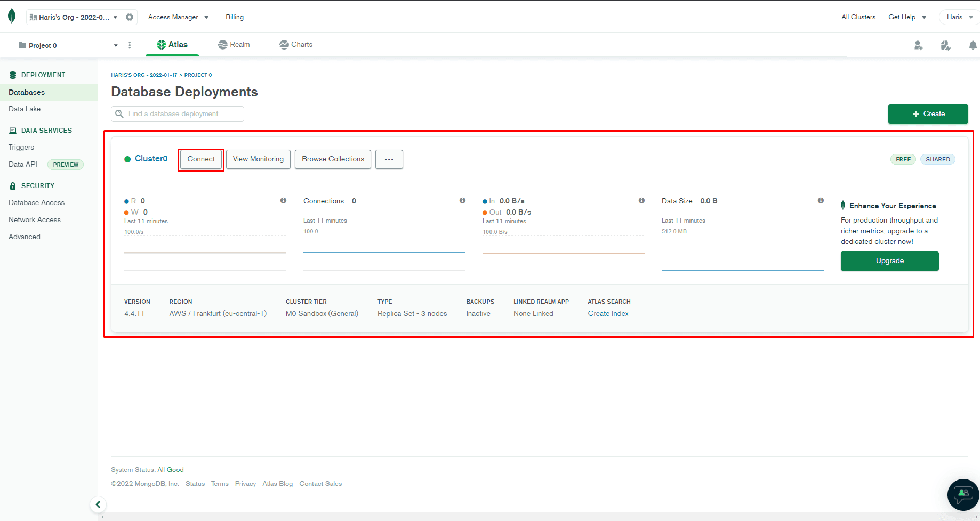The height and width of the screenshot is (521, 980).
Task: Click Browse Collections button
Action: click(x=333, y=159)
